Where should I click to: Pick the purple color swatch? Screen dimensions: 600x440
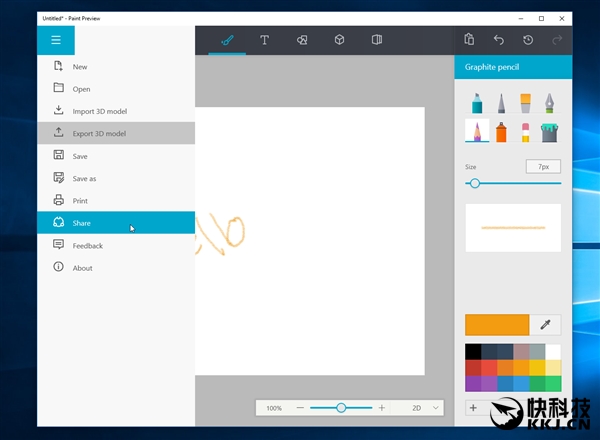point(473,383)
